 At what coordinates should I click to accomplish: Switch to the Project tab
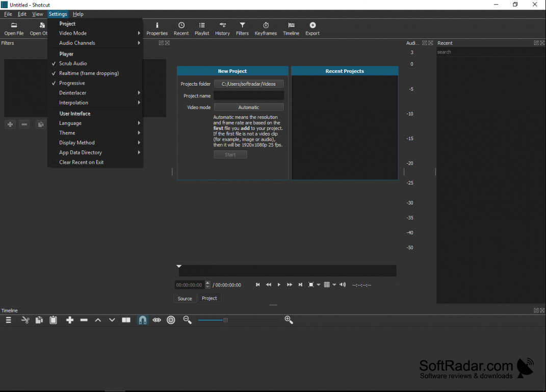tap(210, 298)
